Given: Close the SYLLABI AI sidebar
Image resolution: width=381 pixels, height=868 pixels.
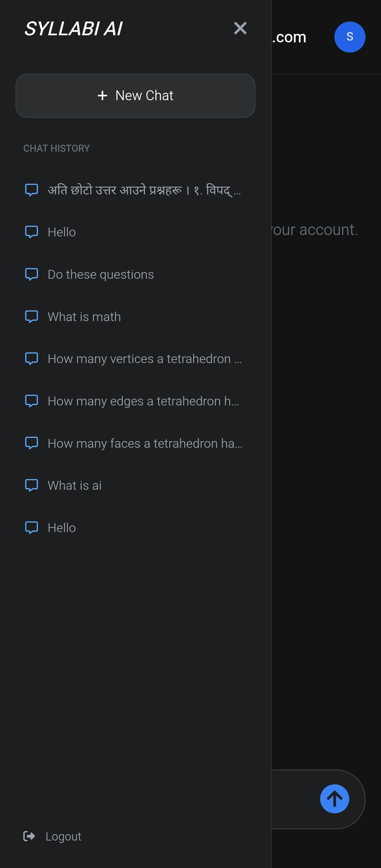Looking at the screenshot, I should coord(240,29).
